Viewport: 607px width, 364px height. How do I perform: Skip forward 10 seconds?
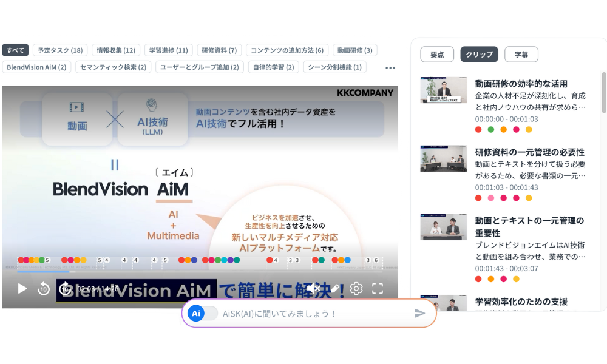coord(65,289)
